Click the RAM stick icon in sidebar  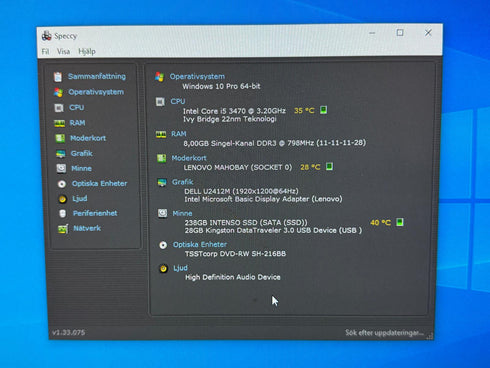click(60, 123)
